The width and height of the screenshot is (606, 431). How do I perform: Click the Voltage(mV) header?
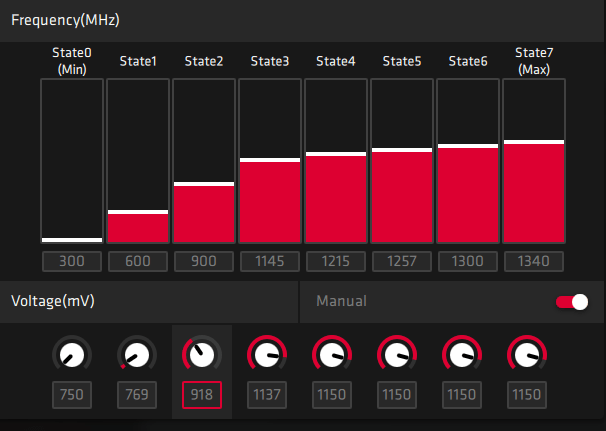(x=53, y=301)
